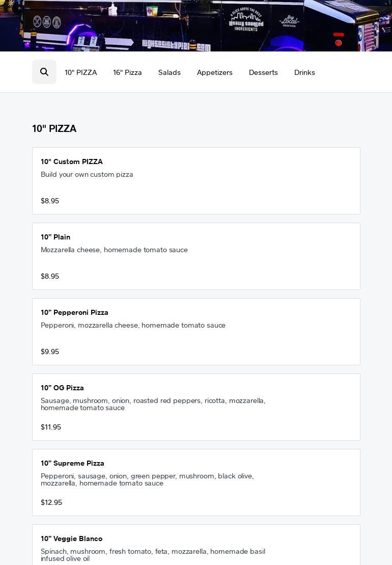Viewport: 392px width, 565px height.
Task: Open the Desserts category
Action: click(263, 72)
